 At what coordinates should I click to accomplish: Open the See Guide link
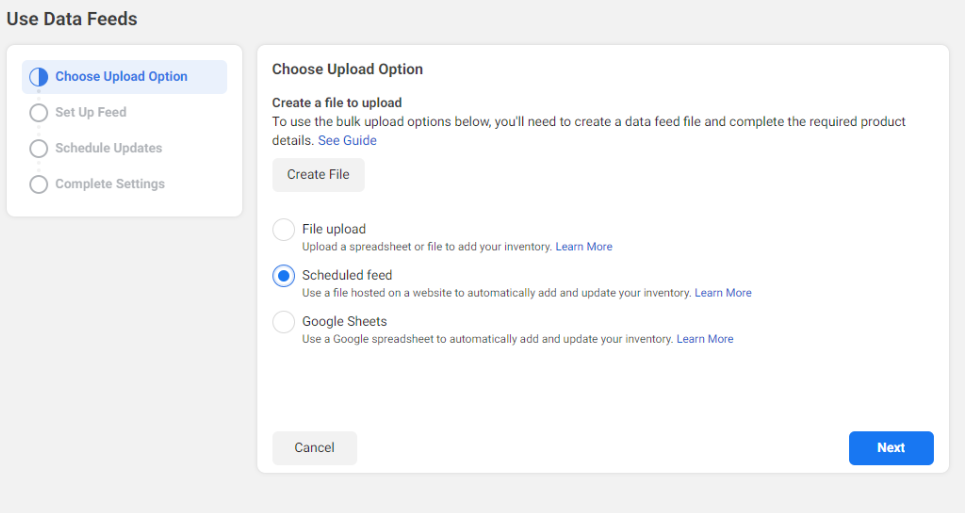point(347,141)
